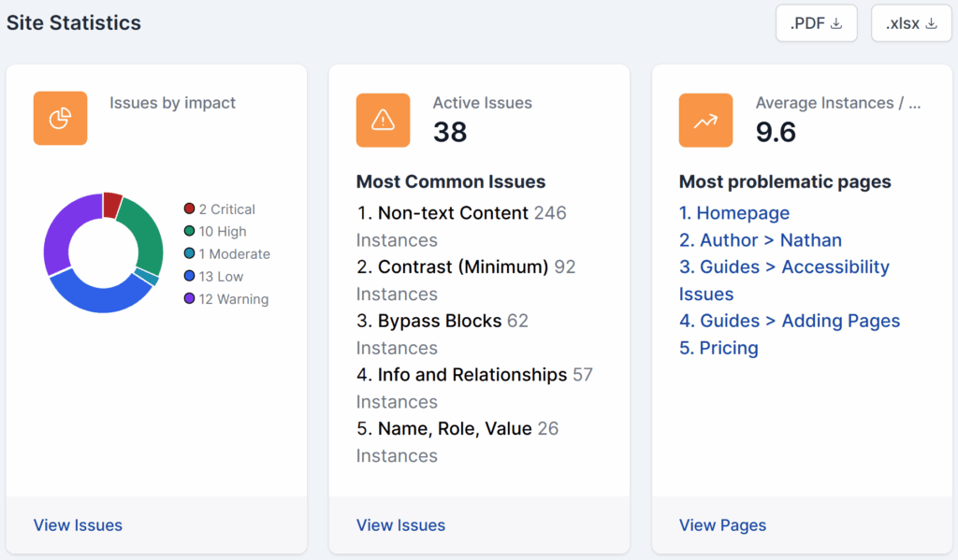Image resolution: width=958 pixels, height=560 pixels.
Task: Click View Issues under the Issues by impact card
Action: pyautogui.click(x=78, y=524)
